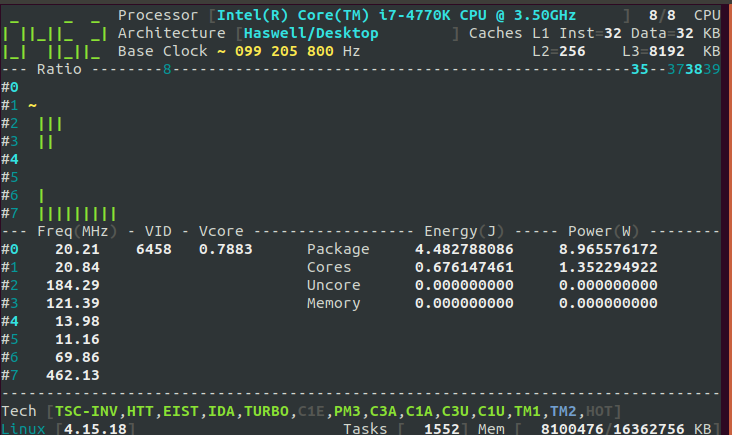This screenshot has height=435, width=732.
Task: Click the Tasks count 1552
Action: point(442,428)
